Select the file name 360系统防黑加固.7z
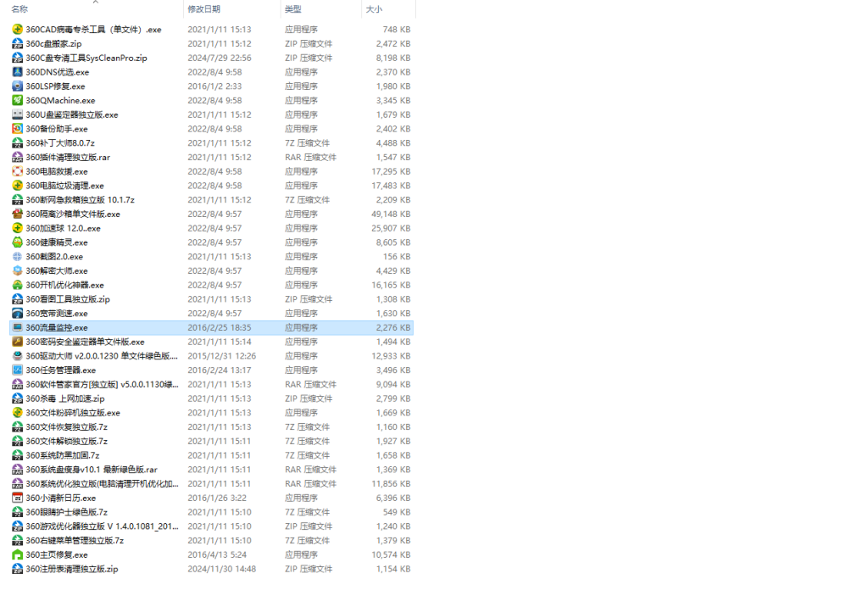The height and width of the screenshot is (607, 868). point(63,455)
